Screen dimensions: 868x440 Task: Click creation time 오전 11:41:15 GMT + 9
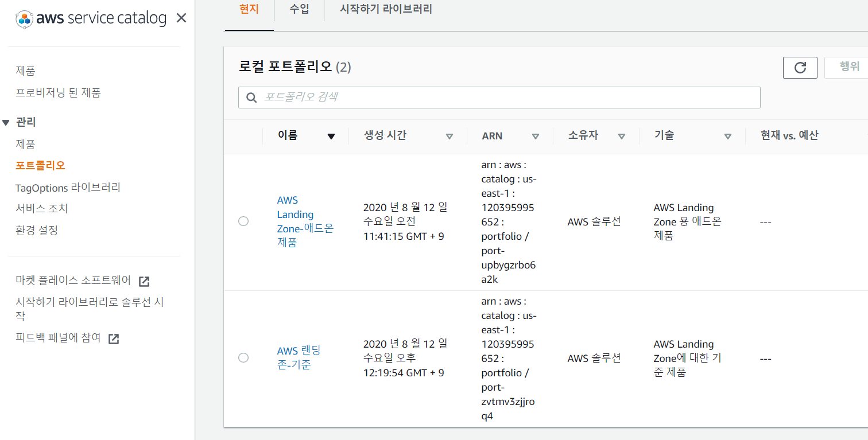coord(405,221)
